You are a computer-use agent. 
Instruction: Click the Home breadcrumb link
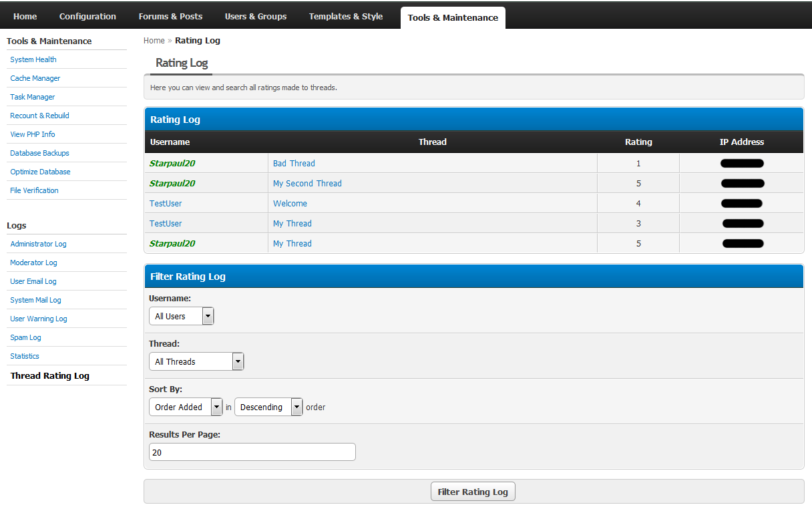[x=154, y=41]
